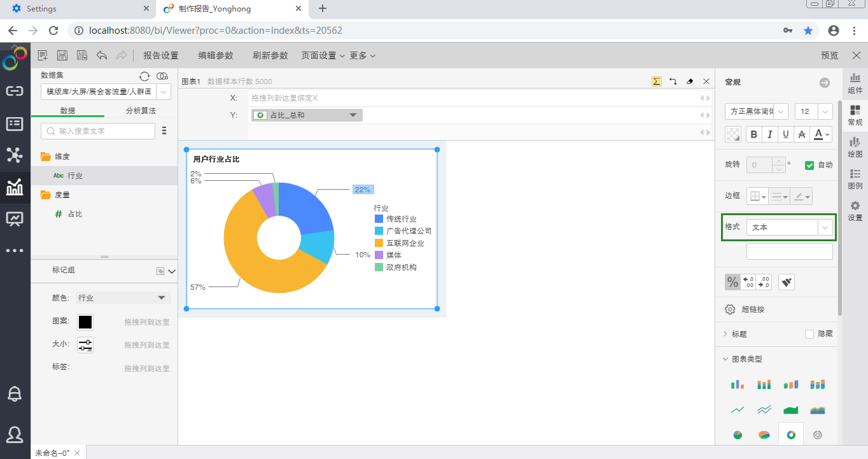Select the donut chart type icon

pyautogui.click(x=791, y=435)
